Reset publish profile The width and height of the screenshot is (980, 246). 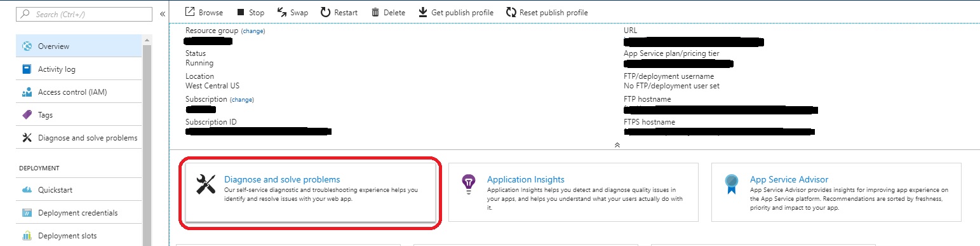tap(547, 12)
